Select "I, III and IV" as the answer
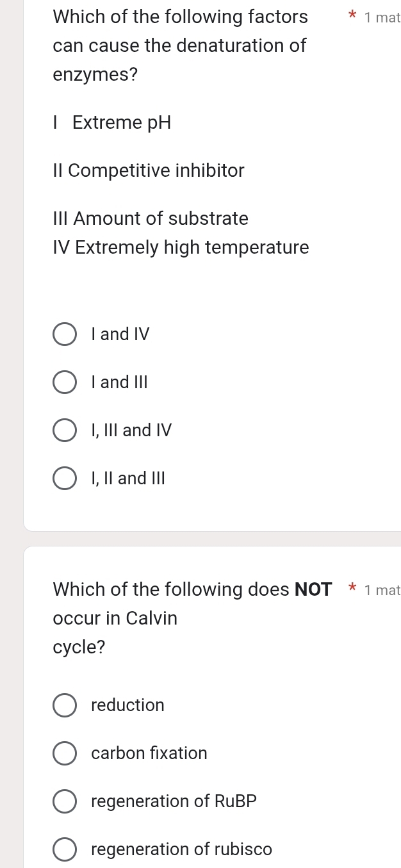This screenshot has height=868, width=401. pyautogui.click(x=64, y=430)
